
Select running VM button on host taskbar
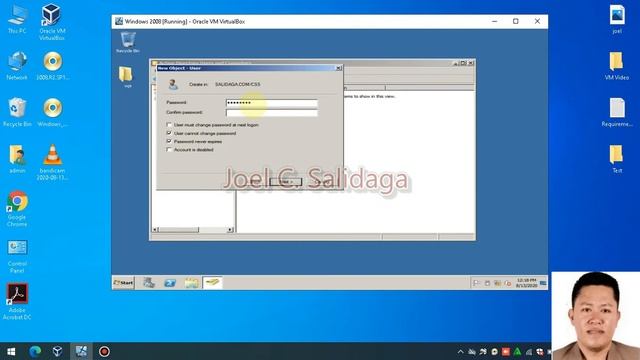point(81,351)
